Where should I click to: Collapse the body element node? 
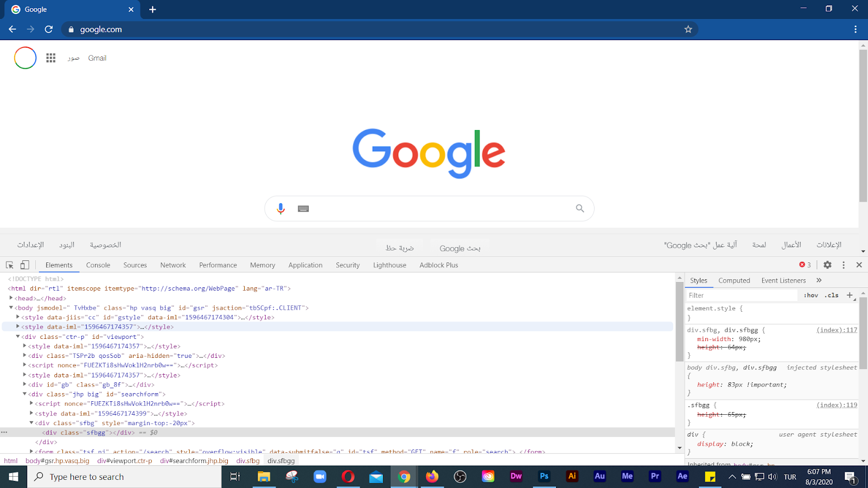(x=11, y=307)
